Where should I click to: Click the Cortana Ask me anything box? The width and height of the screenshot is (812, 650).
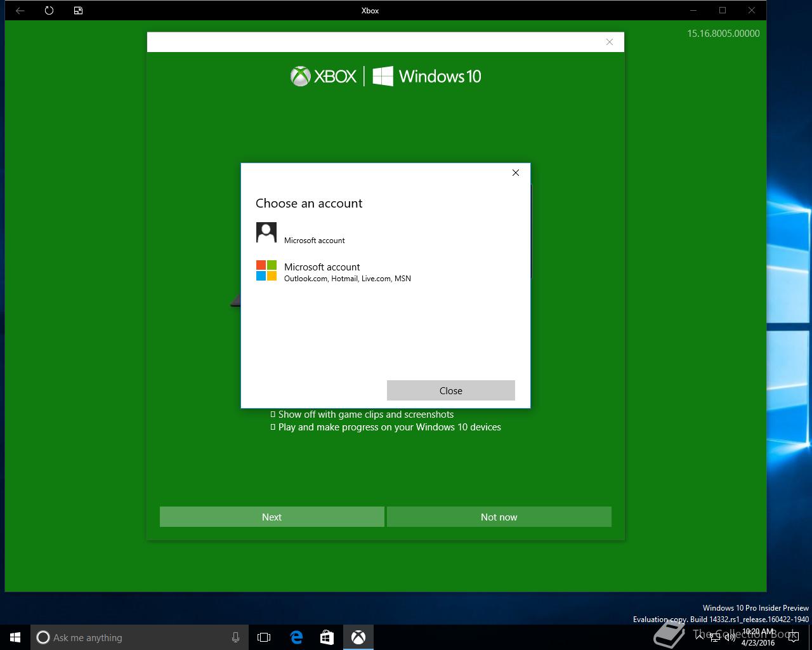140,637
